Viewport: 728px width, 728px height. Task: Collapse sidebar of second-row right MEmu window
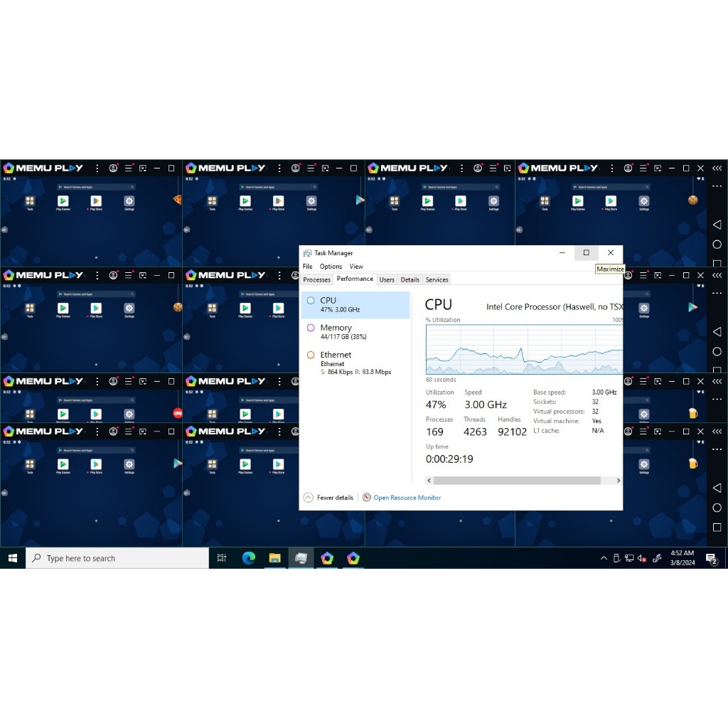(717, 275)
